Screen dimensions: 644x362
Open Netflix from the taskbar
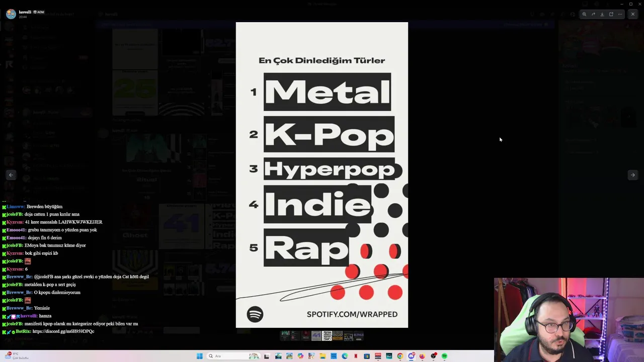(x=356, y=356)
